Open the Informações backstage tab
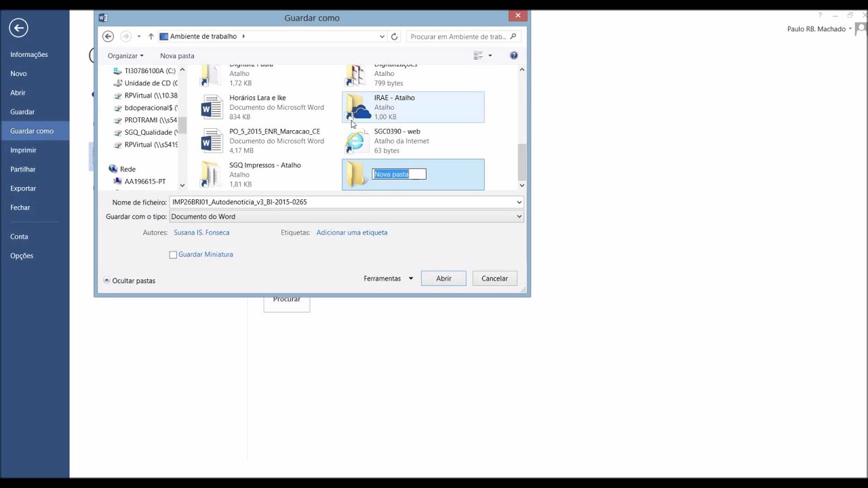The image size is (868, 488). pos(29,54)
